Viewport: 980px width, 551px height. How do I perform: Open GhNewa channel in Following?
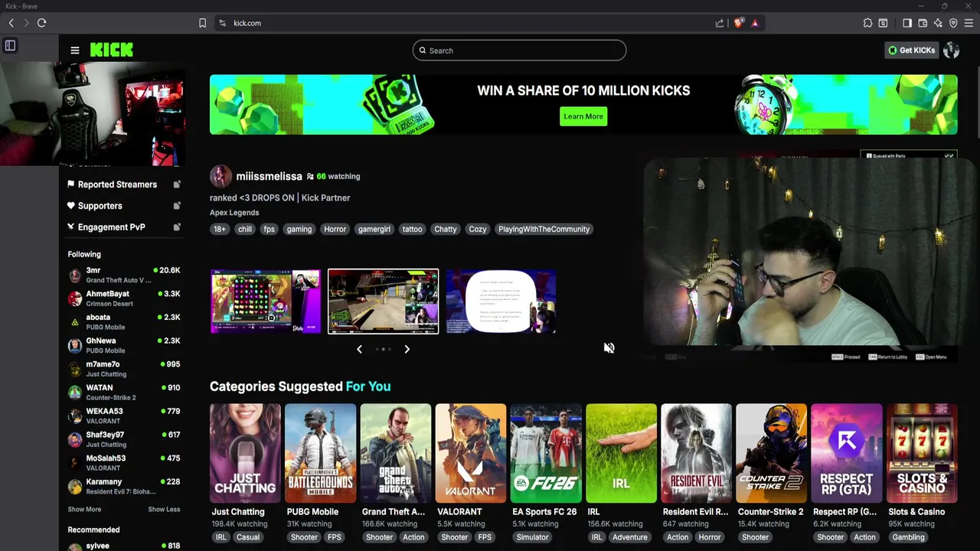point(123,345)
